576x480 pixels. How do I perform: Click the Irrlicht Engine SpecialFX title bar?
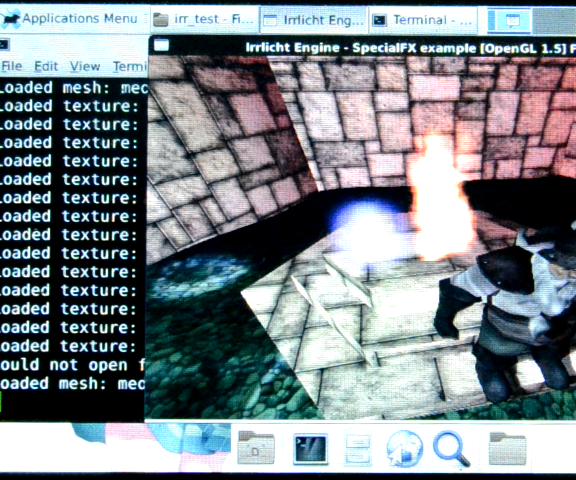coord(362,47)
